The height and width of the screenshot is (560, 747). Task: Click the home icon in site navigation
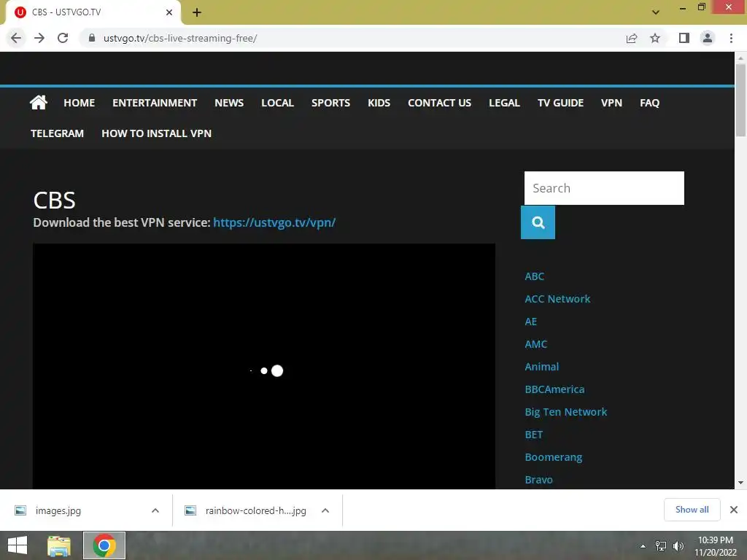39,102
